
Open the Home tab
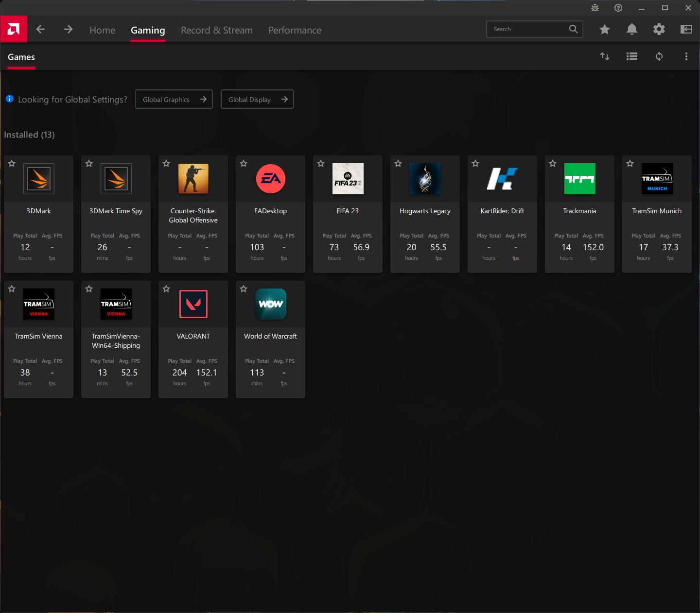point(103,30)
